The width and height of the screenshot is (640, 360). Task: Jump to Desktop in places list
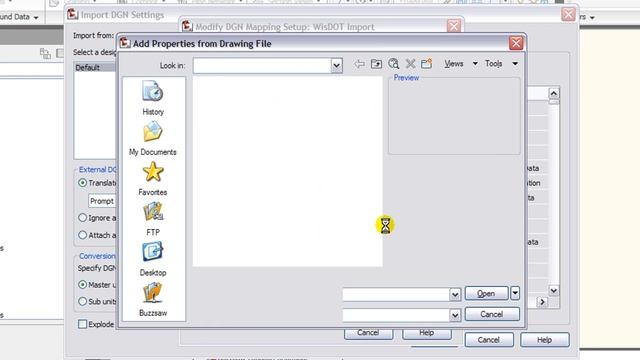point(153,259)
